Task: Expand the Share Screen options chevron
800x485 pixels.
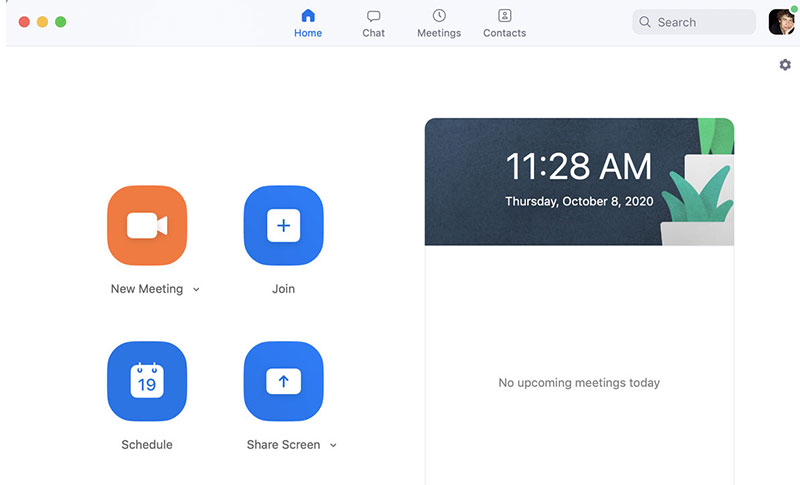Action: [x=333, y=445]
